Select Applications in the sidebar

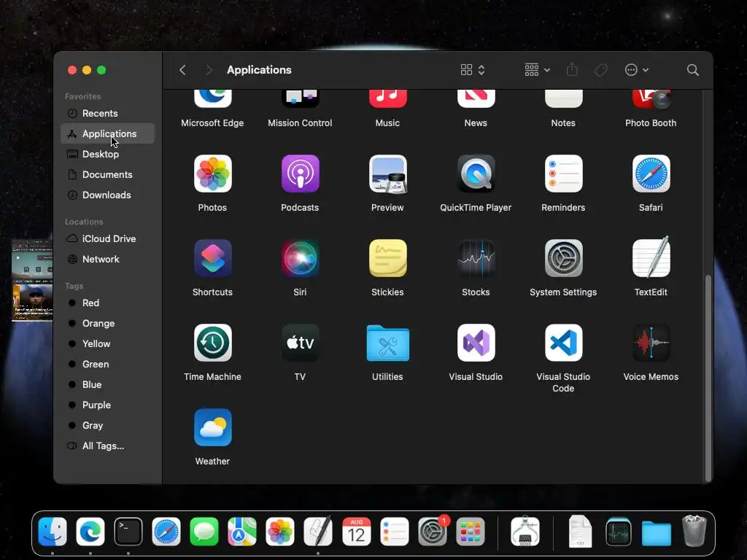pyautogui.click(x=108, y=134)
